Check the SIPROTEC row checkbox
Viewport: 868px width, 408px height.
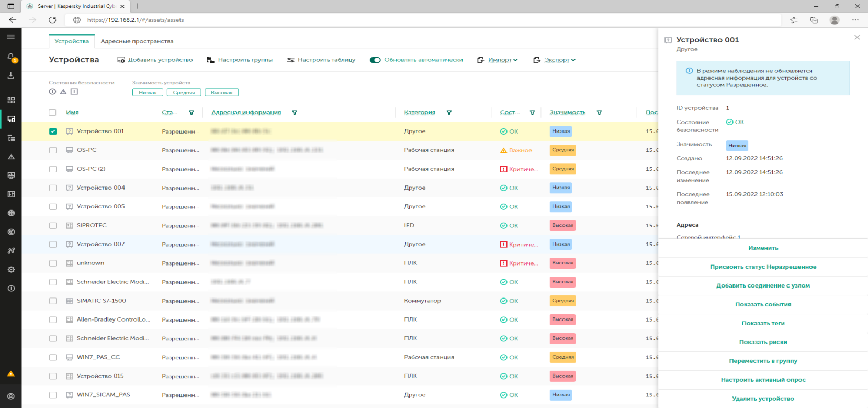click(x=53, y=226)
